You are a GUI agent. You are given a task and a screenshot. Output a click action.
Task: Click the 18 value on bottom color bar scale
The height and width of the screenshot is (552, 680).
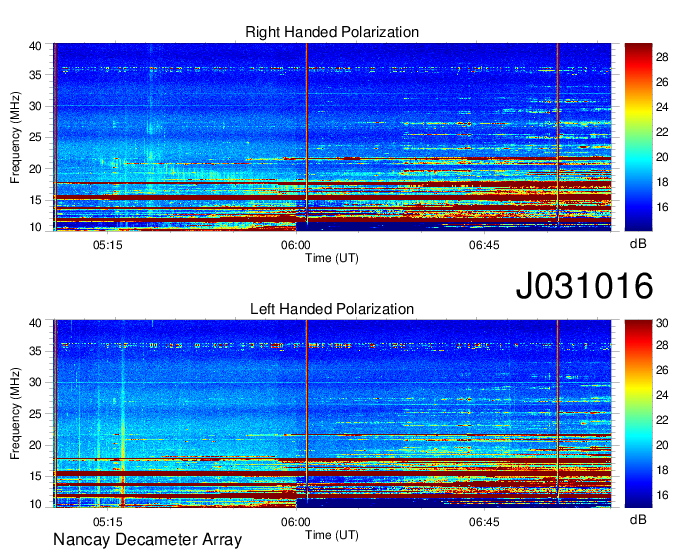click(x=662, y=470)
